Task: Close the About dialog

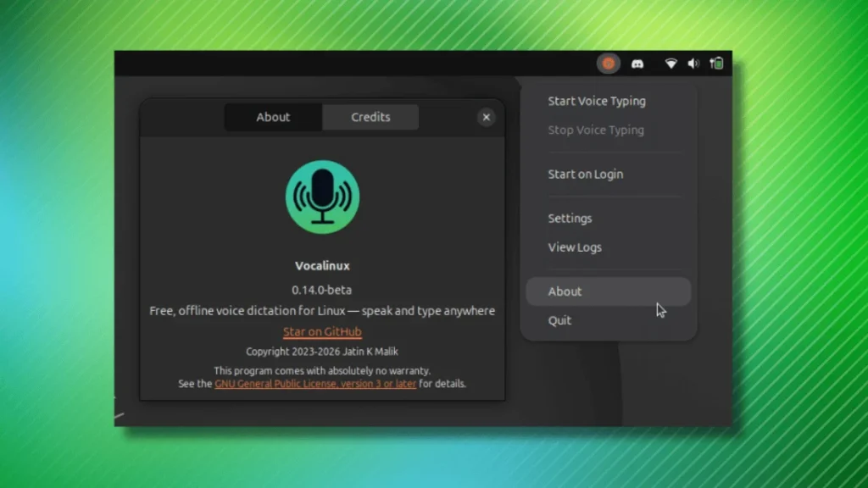Action: [486, 117]
